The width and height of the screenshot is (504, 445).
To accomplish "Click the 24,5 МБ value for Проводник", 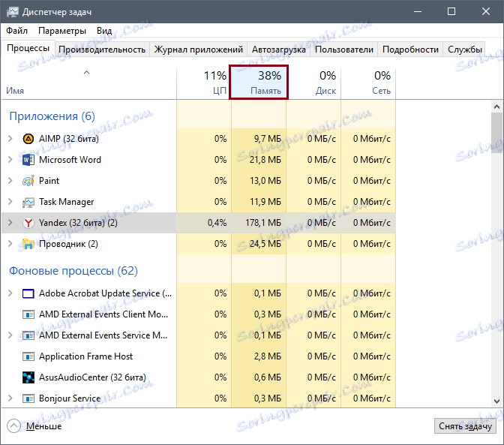I will coord(265,244).
